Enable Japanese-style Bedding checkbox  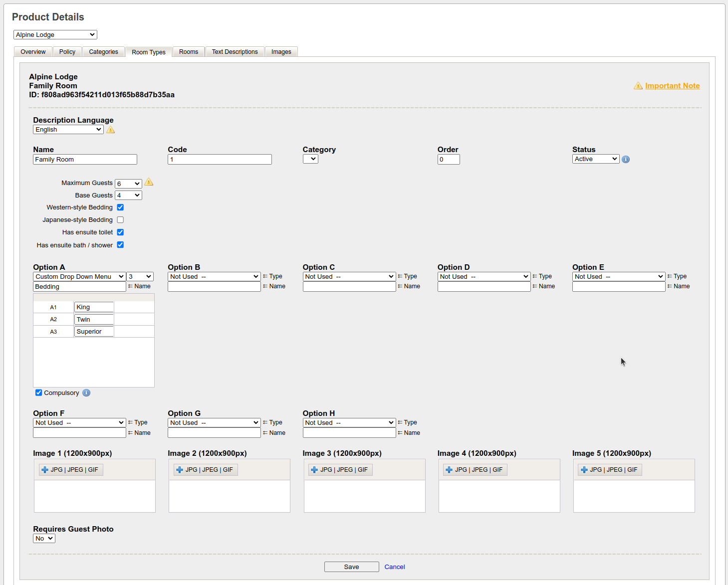120,220
